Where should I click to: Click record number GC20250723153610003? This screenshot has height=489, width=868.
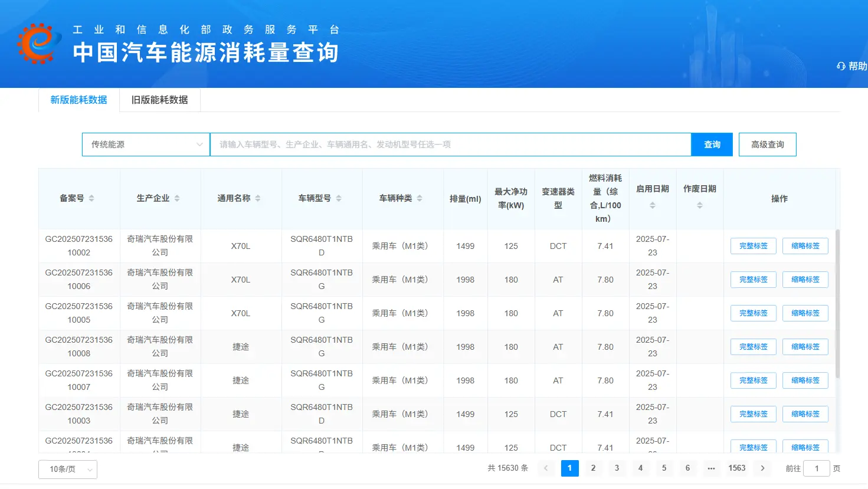coord(79,414)
